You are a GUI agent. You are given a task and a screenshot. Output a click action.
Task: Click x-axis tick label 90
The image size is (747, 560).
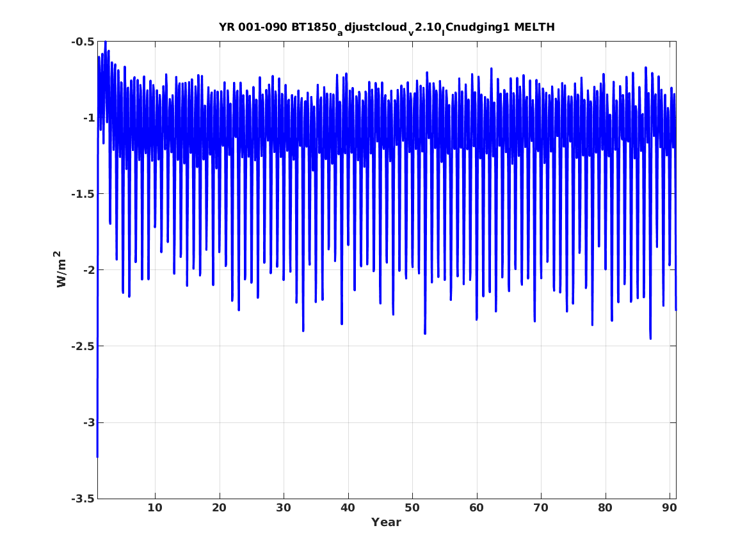(x=670, y=508)
